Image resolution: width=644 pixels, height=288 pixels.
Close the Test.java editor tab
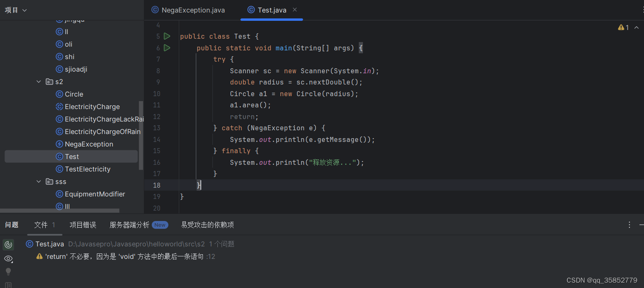295,10
